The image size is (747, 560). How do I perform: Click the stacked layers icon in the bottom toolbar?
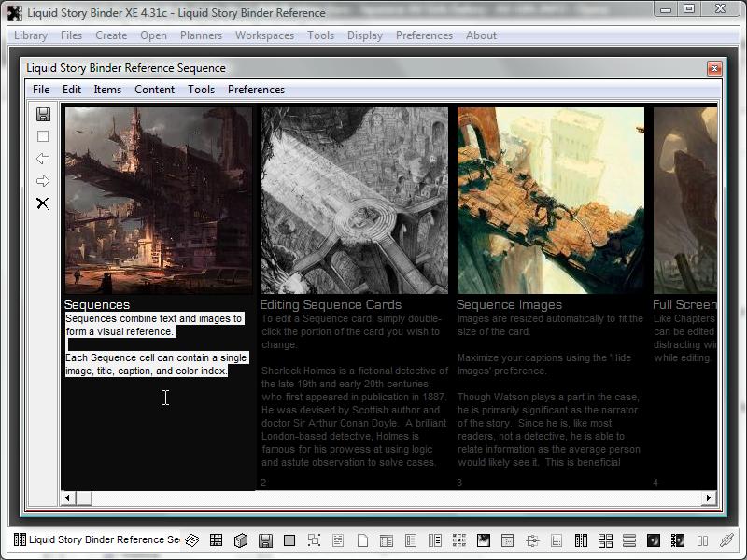click(191, 540)
